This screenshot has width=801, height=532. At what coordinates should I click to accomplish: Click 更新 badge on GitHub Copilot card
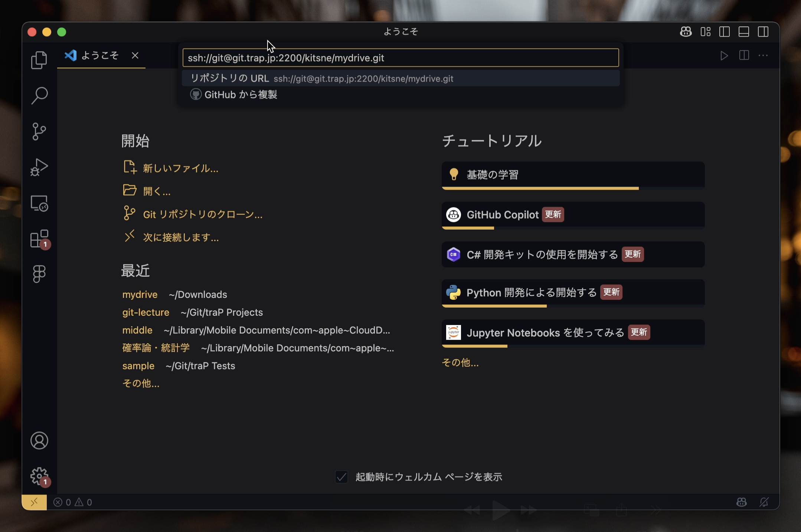pyautogui.click(x=553, y=214)
